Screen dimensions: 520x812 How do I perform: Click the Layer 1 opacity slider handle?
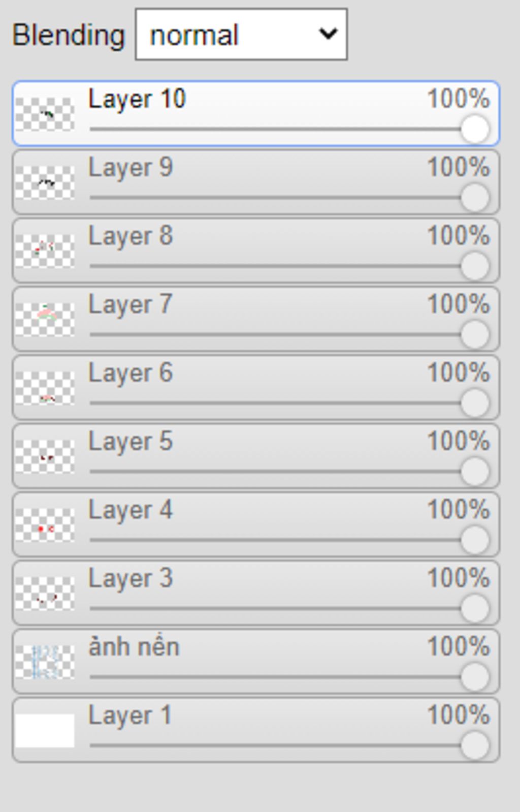pos(475,746)
